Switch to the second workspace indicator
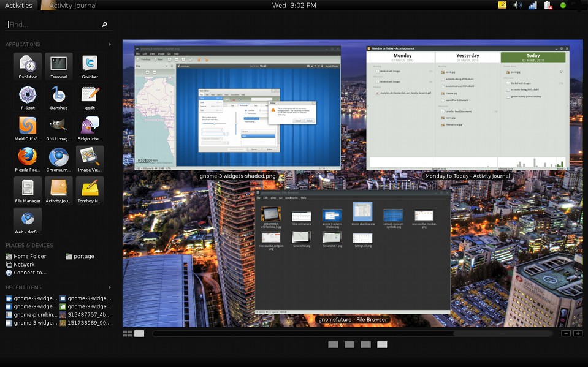Viewport: 588px width, 367px height. (x=349, y=344)
